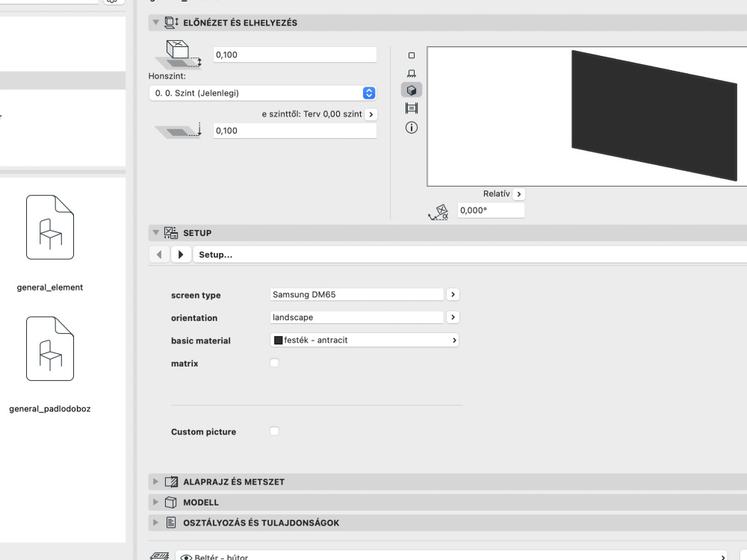
Task: Click the rotation angle icon
Action: (x=438, y=212)
